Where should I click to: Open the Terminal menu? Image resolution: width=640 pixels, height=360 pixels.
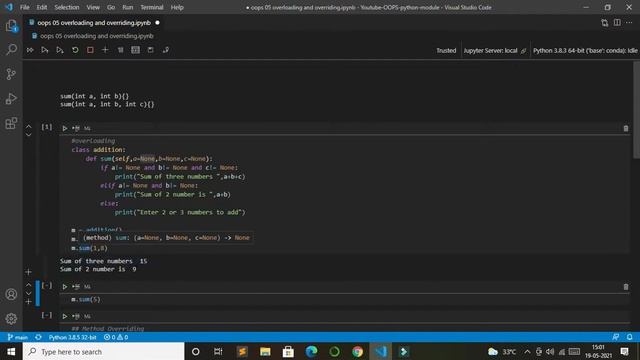point(151,7)
